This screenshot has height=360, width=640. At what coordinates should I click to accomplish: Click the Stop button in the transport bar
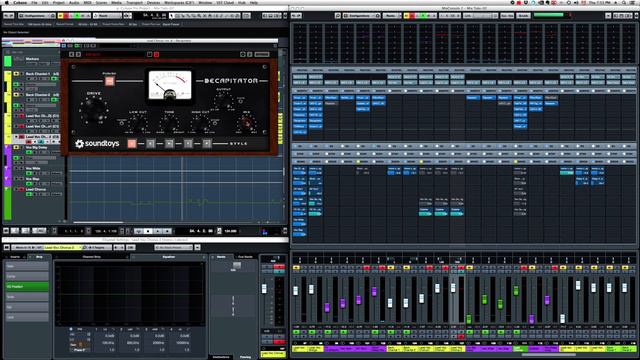tap(148, 231)
